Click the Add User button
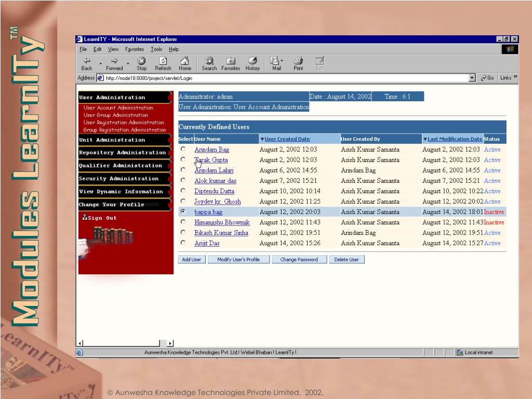This screenshot has height=399, width=532. tap(192, 259)
